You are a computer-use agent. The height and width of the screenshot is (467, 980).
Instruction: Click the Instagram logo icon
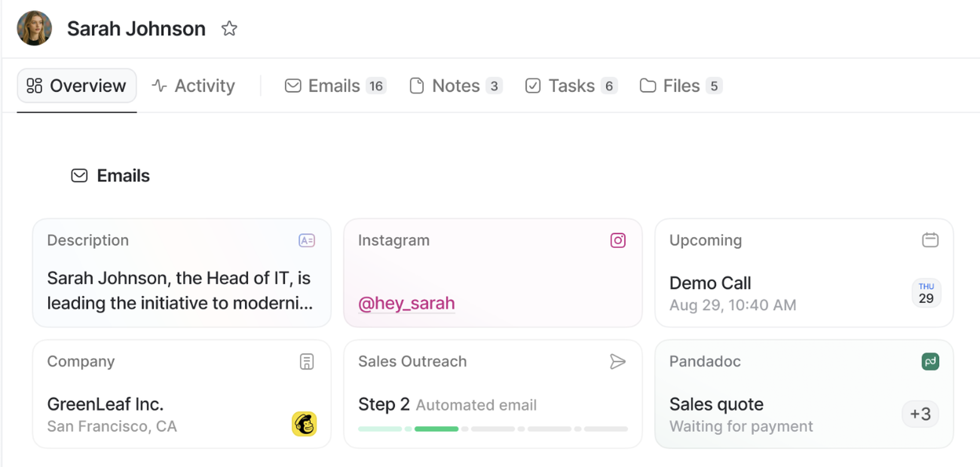click(x=618, y=240)
